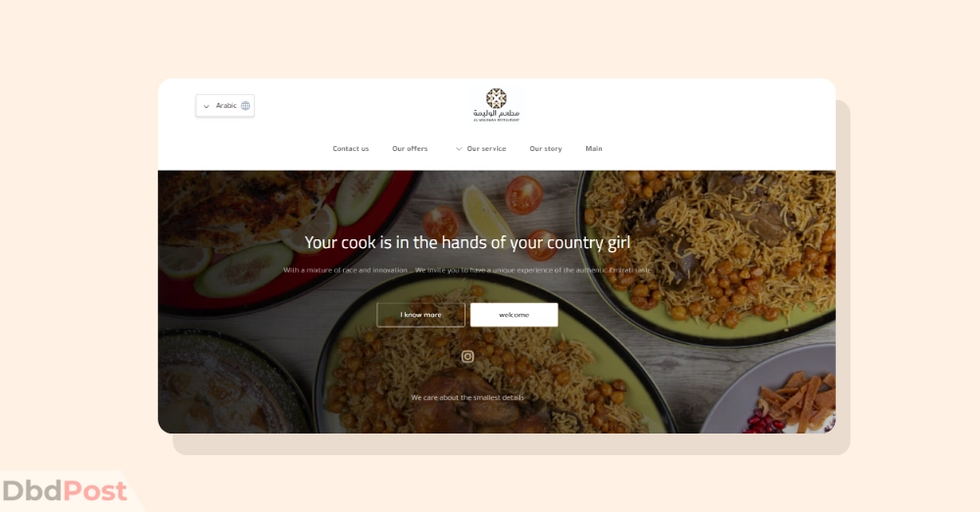Click the I know more button

[x=420, y=315]
